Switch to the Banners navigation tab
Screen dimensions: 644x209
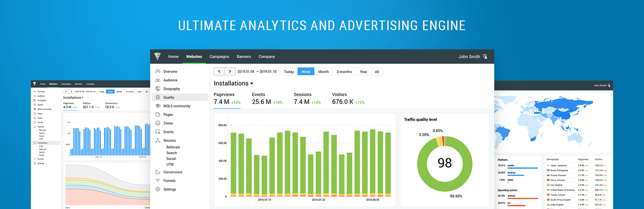click(x=244, y=56)
